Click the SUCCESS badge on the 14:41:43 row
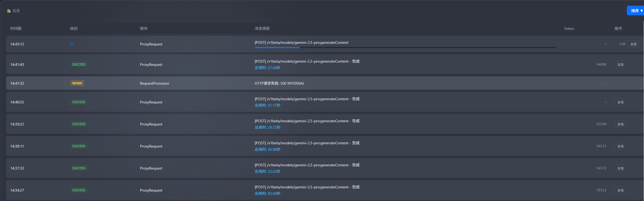Viewport: 644px width, 201px height. click(x=79, y=64)
